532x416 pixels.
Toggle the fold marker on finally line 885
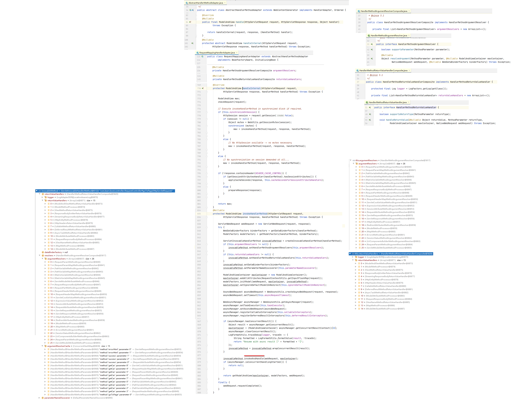click(x=207, y=382)
